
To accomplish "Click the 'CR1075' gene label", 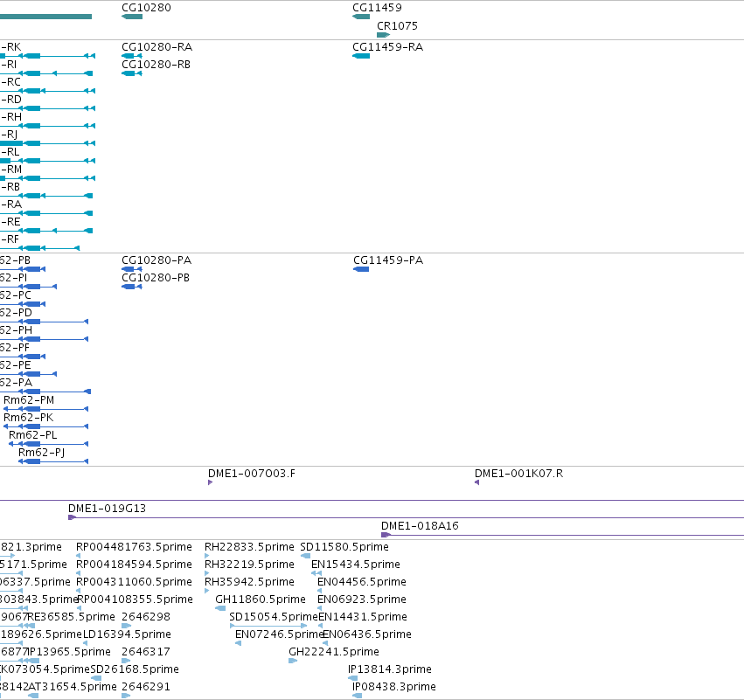I will [397, 26].
